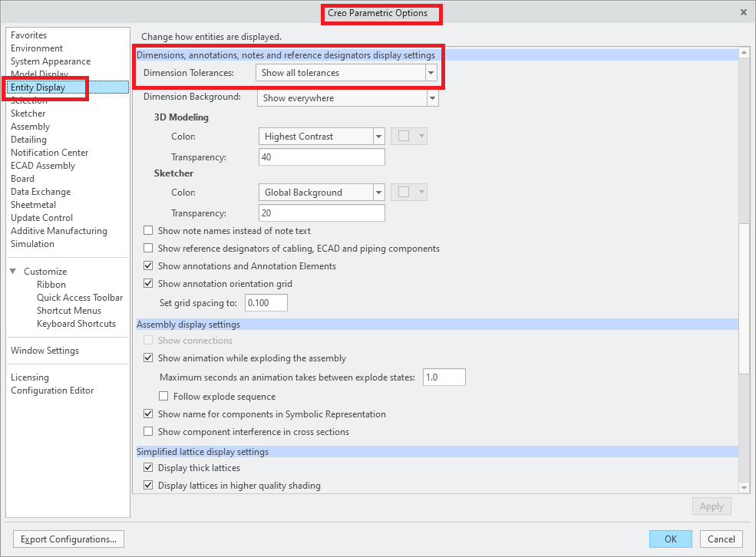Open the Sketcher options page
Viewport: 756px width, 557px height.
(x=28, y=114)
